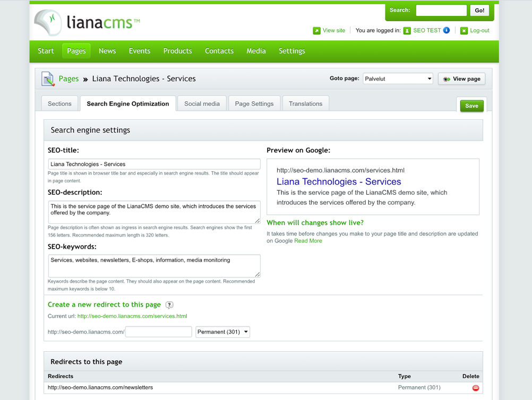Click the LianaCMS logo
532x400 pixels.
click(x=87, y=23)
